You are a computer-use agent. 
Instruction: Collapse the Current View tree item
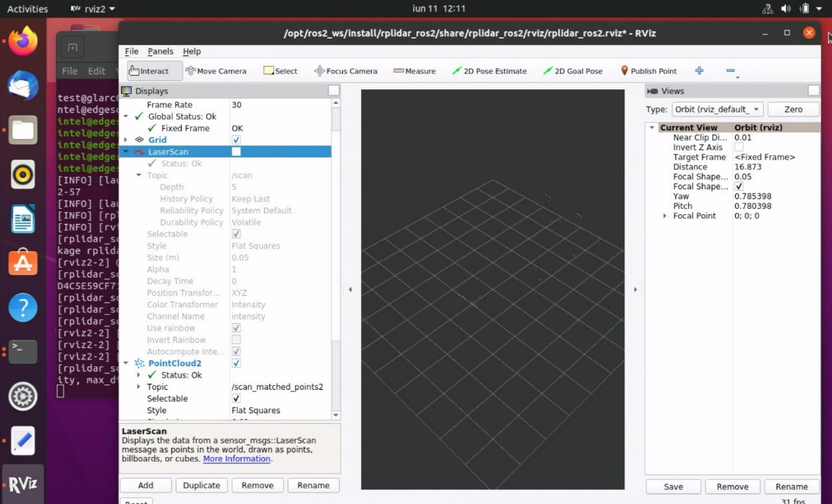click(x=652, y=127)
